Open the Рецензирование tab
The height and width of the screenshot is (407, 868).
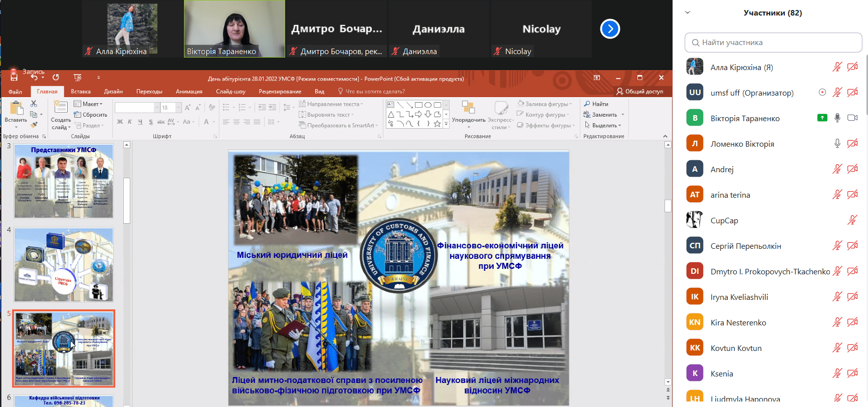point(280,92)
